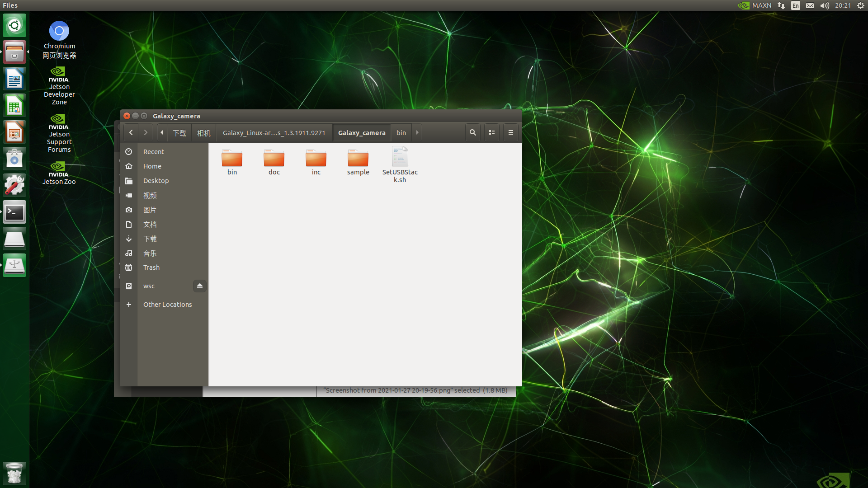The image size is (868, 488).
Task: Select the bin path segment in the path bar
Action: coord(401,133)
